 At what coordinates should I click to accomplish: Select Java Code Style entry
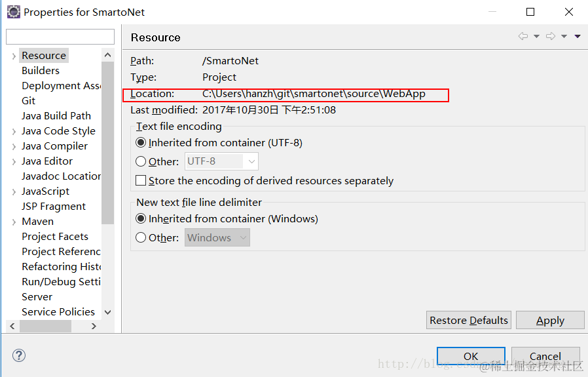click(x=58, y=131)
